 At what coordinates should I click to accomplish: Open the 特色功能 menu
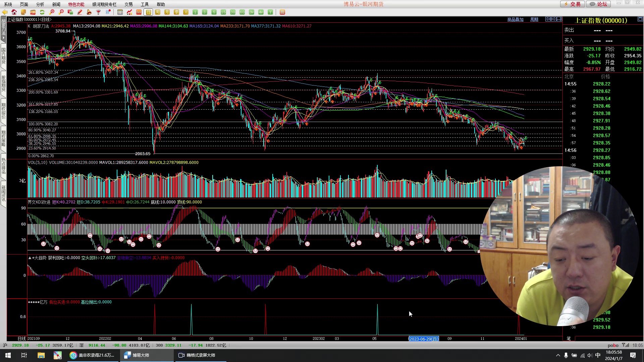pos(76,4)
